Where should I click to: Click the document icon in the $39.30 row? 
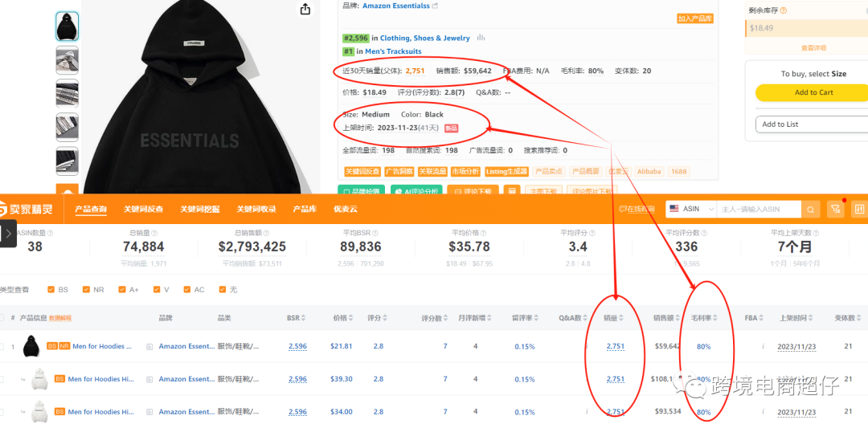pyautogui.click(x=149, y=379)
